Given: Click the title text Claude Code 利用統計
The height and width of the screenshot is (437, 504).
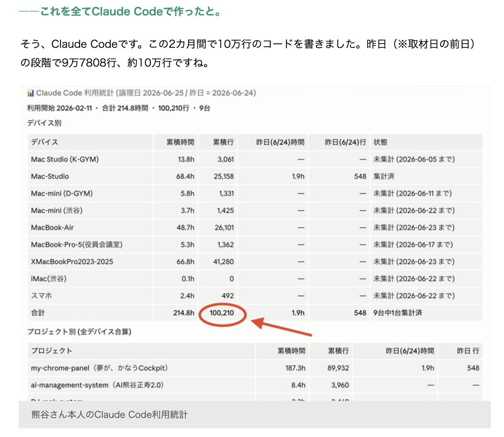Looking at the screenshot, I should 75,93.
